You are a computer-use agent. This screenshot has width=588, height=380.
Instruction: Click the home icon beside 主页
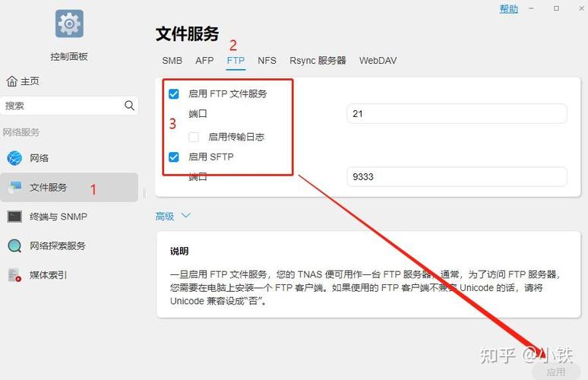pyautogui.click(x=11, y=81)
